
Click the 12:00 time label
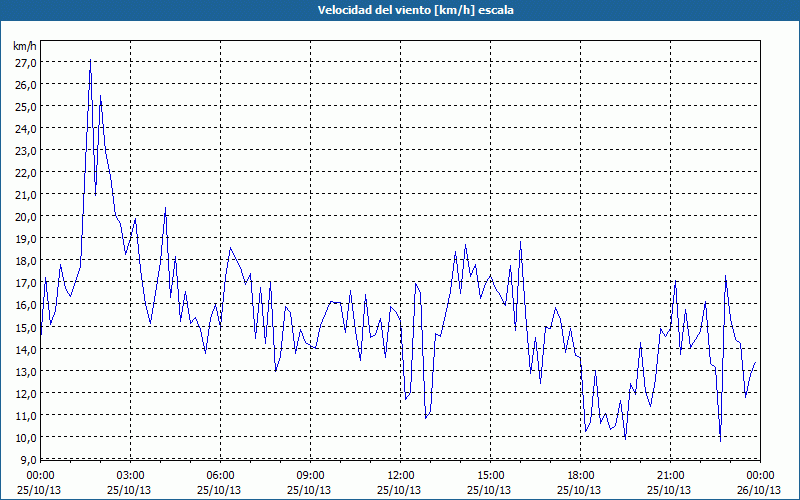click(401, 476)
